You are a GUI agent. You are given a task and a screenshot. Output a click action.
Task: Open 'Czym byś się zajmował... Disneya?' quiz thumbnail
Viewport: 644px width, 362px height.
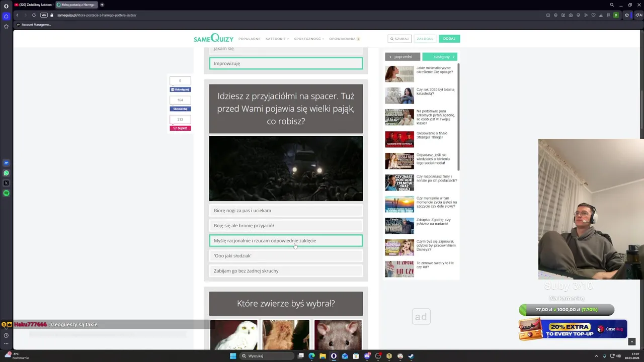(x=399, y=247)
